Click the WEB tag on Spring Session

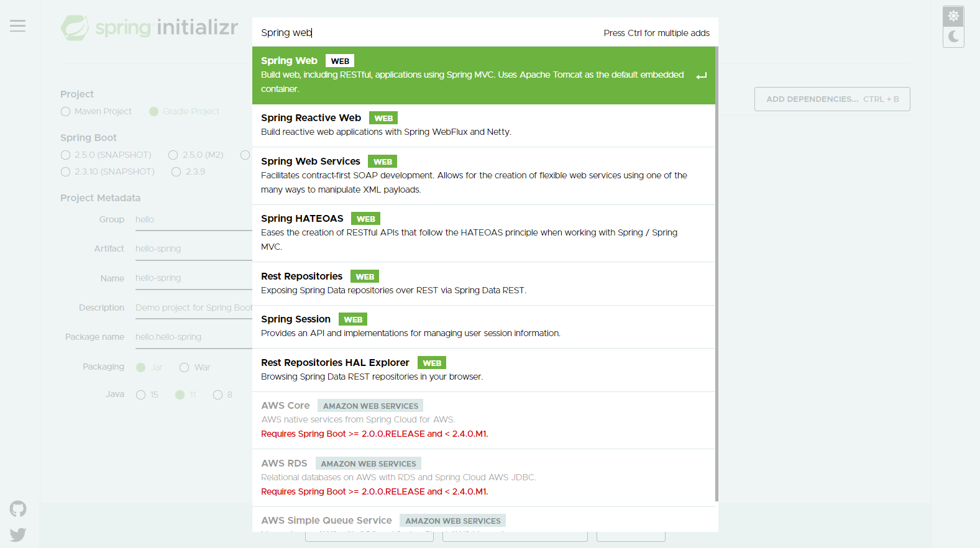pos(353,319)
